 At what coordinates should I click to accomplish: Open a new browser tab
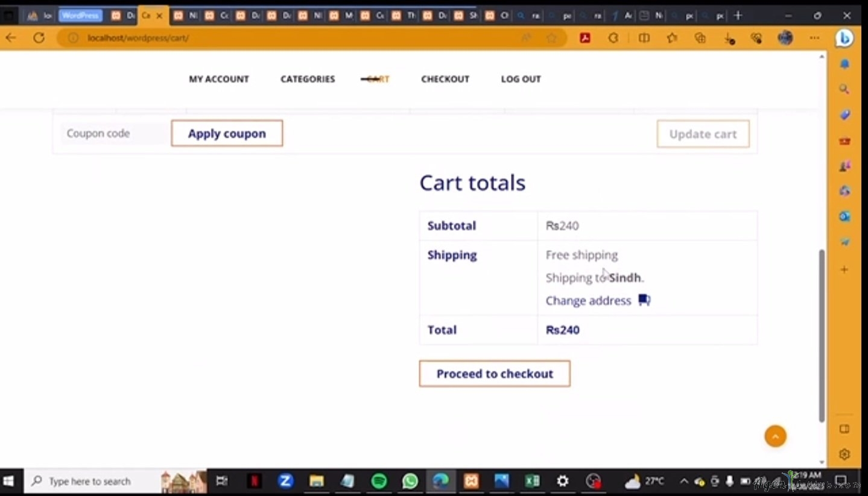tap(738, 16)
